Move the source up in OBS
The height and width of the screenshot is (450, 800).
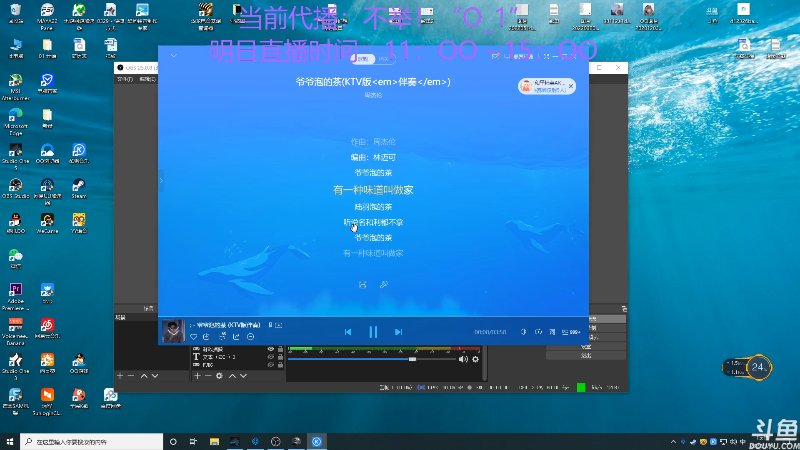click(232, 376)
